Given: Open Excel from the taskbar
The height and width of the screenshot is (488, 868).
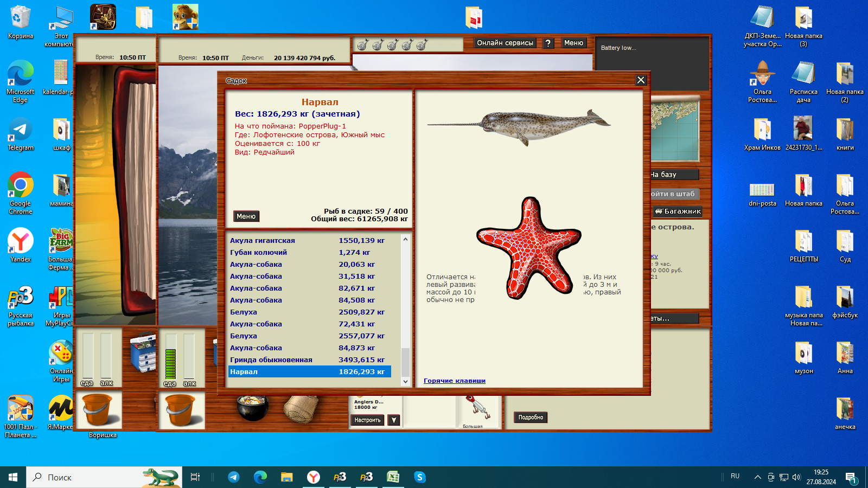Looking at the screenshot, I should tap(393, 477).
